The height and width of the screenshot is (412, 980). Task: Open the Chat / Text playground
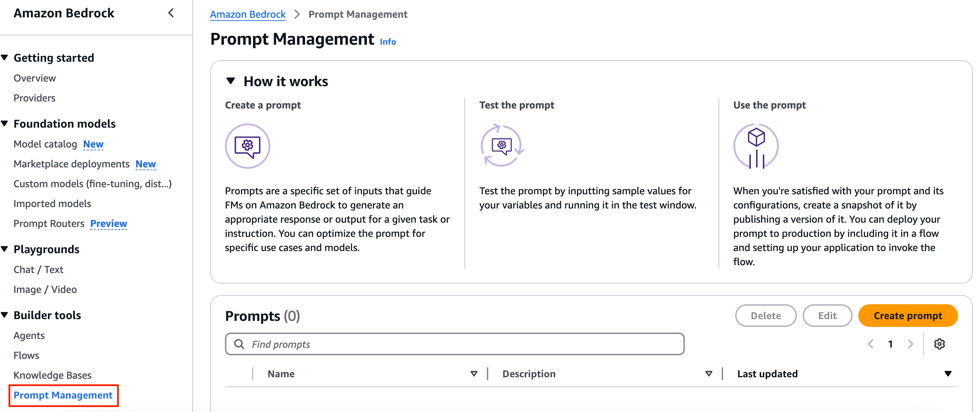coord(38,269)
